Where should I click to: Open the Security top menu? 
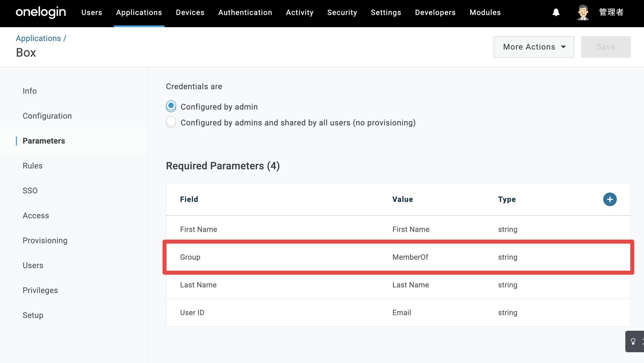342,12
